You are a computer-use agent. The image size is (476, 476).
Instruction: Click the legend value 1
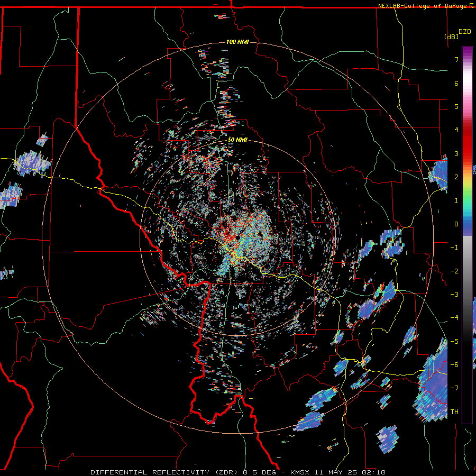(456, 200)
